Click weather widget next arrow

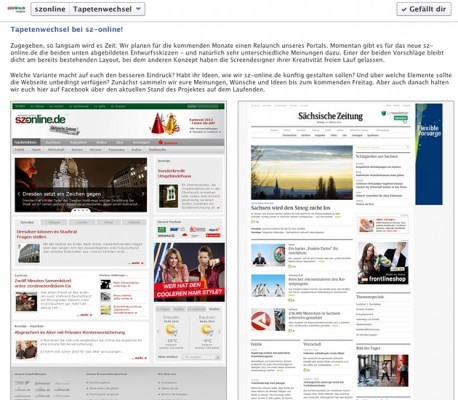point(219,332)
